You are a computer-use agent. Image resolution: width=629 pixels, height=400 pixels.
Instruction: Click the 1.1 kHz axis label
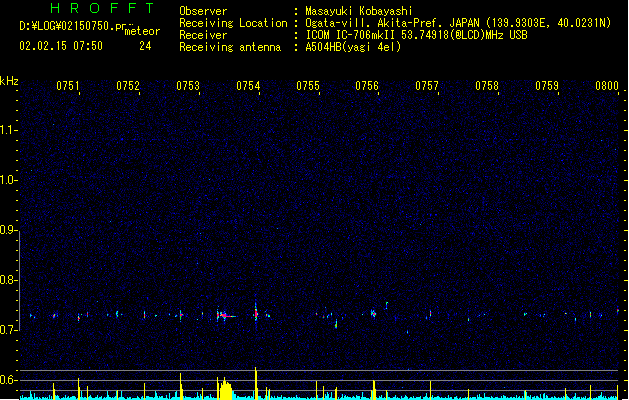click(x=8, y=130)
